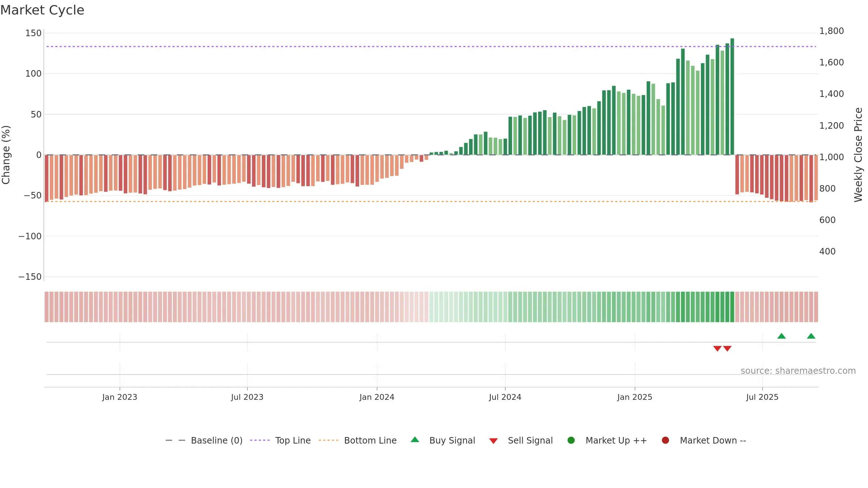868x488 pixels.
Task: Click the Jul 2024 axis label
Action: 505,397
